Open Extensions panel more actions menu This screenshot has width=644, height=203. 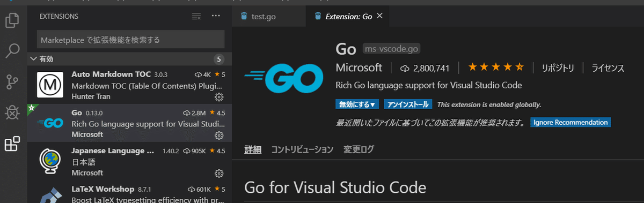[216, 16]
